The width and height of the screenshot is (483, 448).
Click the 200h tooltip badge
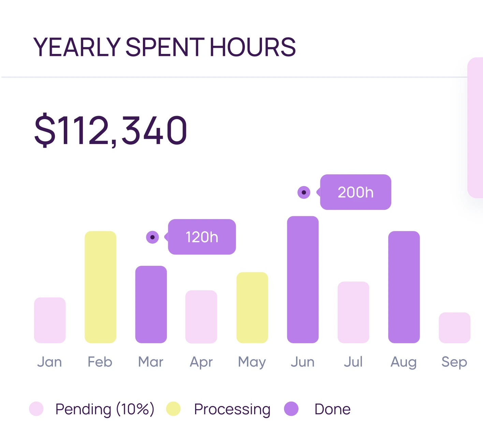pos(355,192)
